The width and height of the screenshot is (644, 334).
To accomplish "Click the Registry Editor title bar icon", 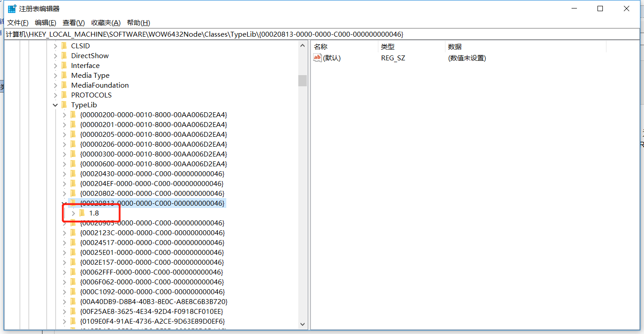I will coord(12,8).
